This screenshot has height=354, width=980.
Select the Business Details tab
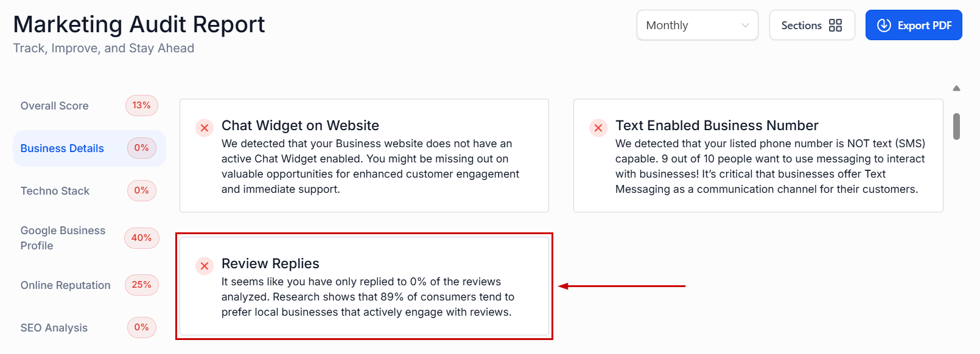coord(62,148)
